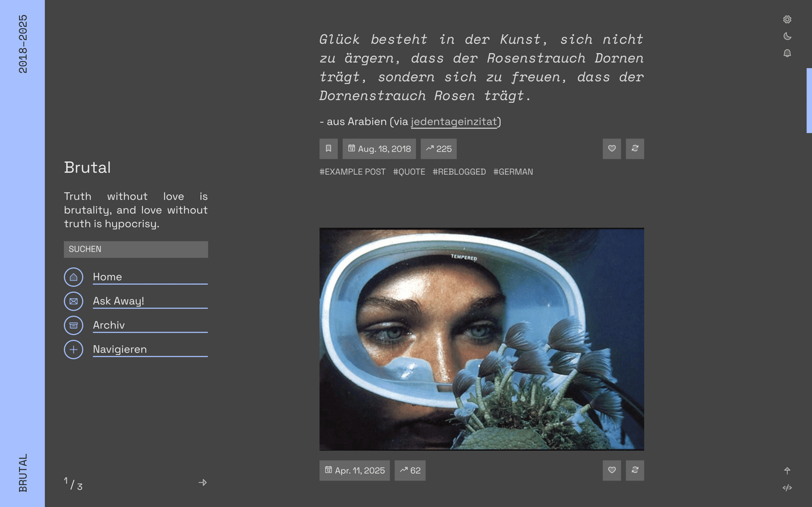Open the Apr. 11, 2025 date permalink
812x507 pixels.
pyautogui.click(x=355, y=471)
